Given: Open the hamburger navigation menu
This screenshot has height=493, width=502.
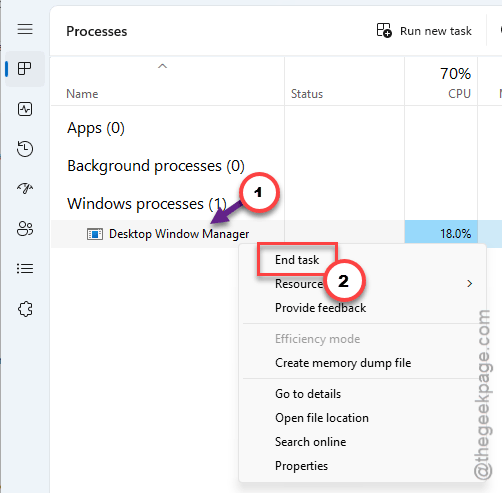Looking at the screenshot, I should [25, 29].
